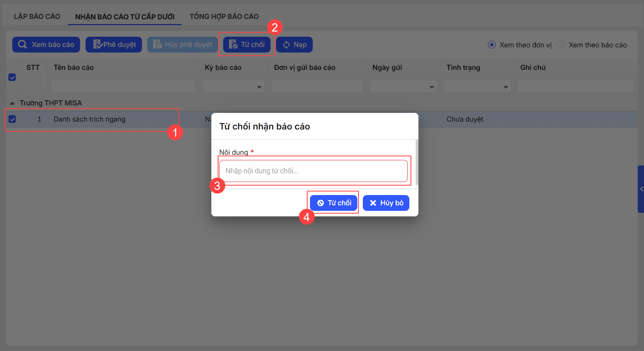Image resolution: width=644 pixels, height=351 pixels.
Task: Open the blue side panel arrow handle
Action: click(x=641, y=189)
